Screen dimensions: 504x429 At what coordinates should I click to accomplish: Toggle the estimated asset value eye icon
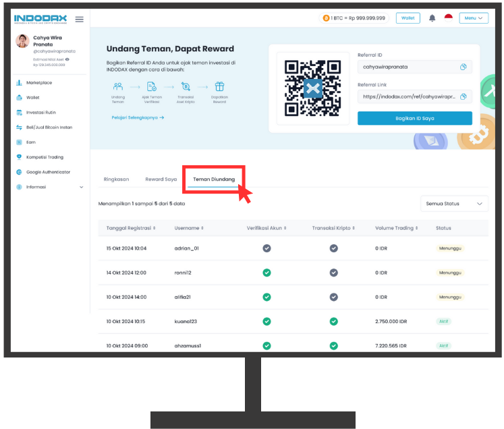67,59
